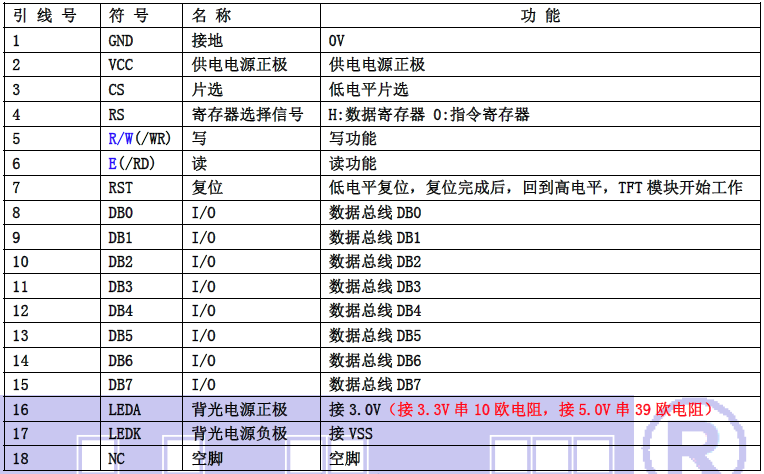Click the LEDK symbol cell
Screen dimensions: 764x474
tap(123, 434)
